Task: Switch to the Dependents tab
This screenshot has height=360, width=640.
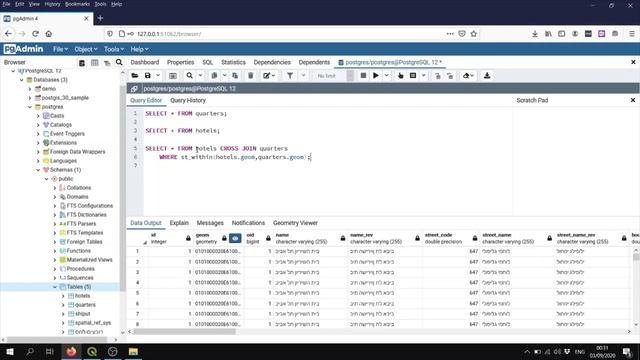Action: (x=314, y=62)
